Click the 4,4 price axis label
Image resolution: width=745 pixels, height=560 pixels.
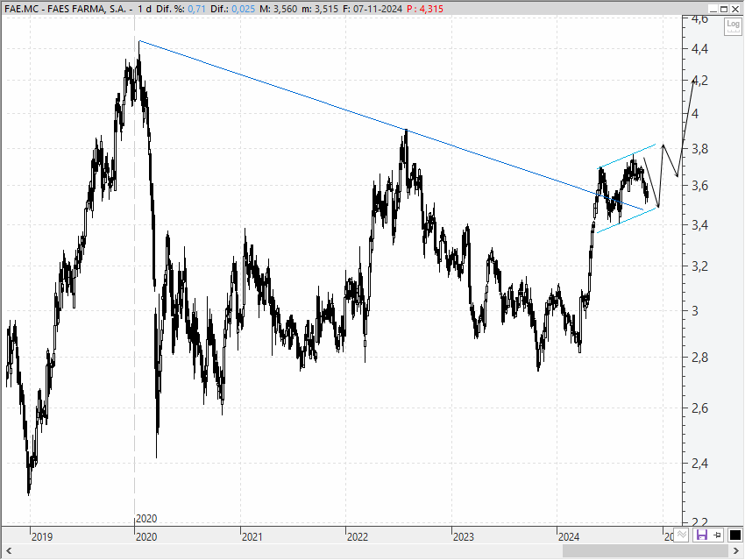click(699, 49)
